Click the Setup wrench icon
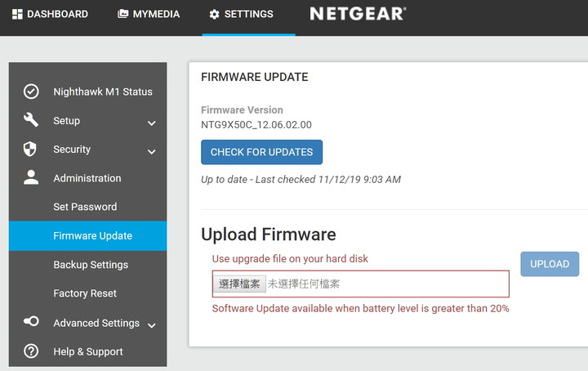The height and width of the screenshot is (371, 588). click(x=31, y=119)
